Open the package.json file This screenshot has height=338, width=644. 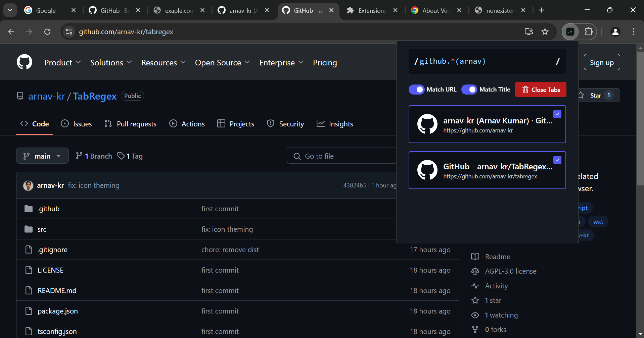58,311
